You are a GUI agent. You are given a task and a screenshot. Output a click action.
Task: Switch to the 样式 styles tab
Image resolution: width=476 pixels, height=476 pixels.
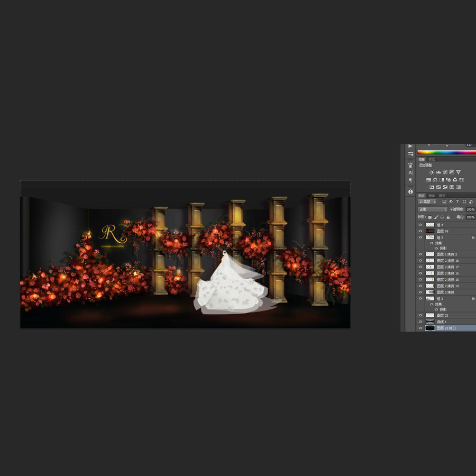[432, 159]
